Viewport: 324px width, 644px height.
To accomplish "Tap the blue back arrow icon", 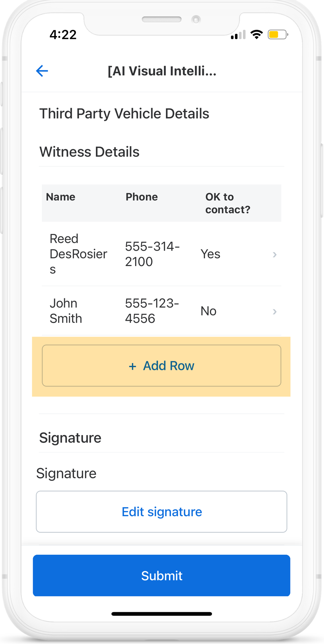I will [x=42, y=71].
